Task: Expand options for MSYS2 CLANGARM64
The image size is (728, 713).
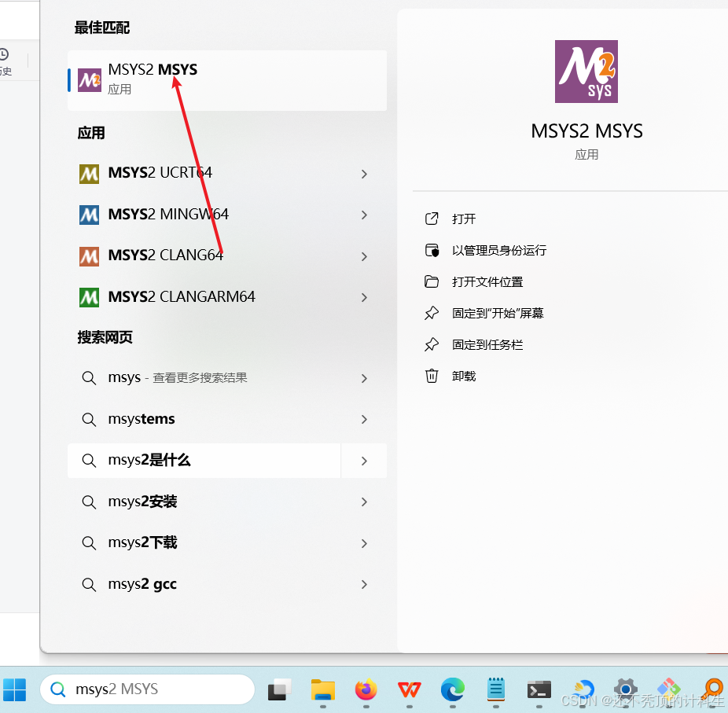Action: click(x=365, y=297)
